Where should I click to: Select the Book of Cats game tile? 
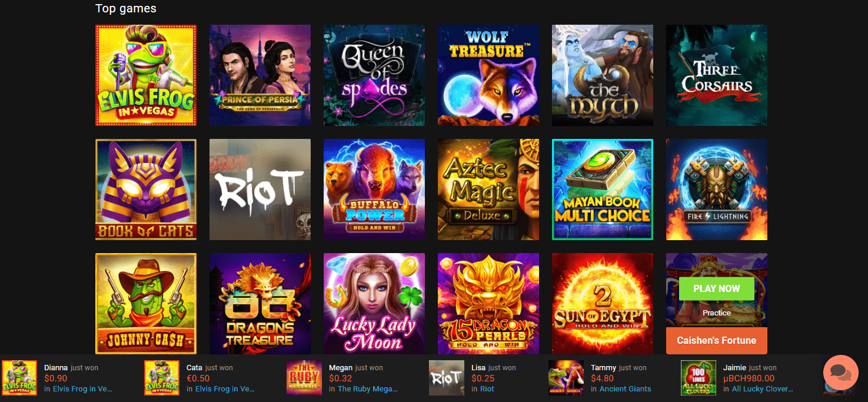tap(146, 190)
